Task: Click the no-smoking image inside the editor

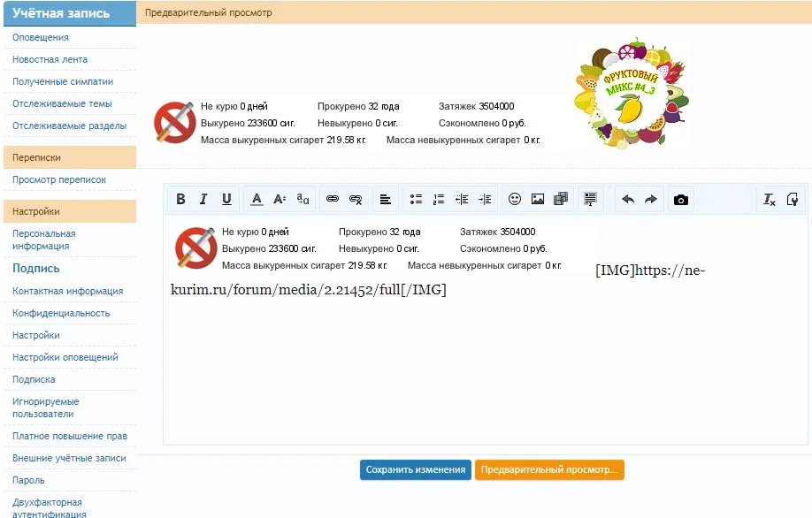Action: point(195,248)
